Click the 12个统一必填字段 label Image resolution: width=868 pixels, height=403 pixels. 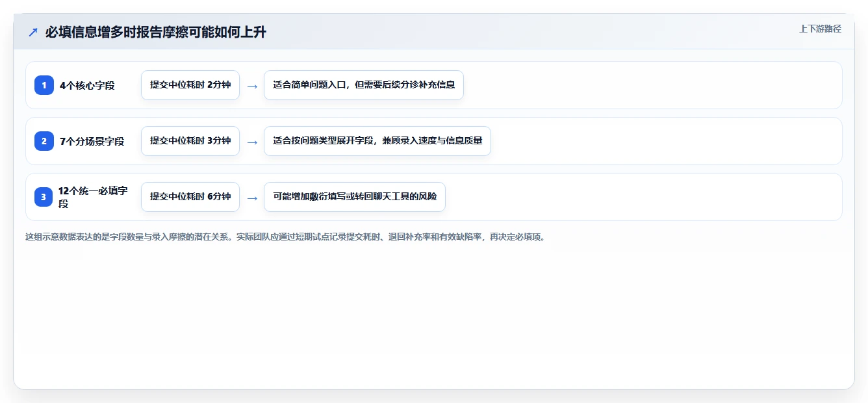(x=93, y=197)
